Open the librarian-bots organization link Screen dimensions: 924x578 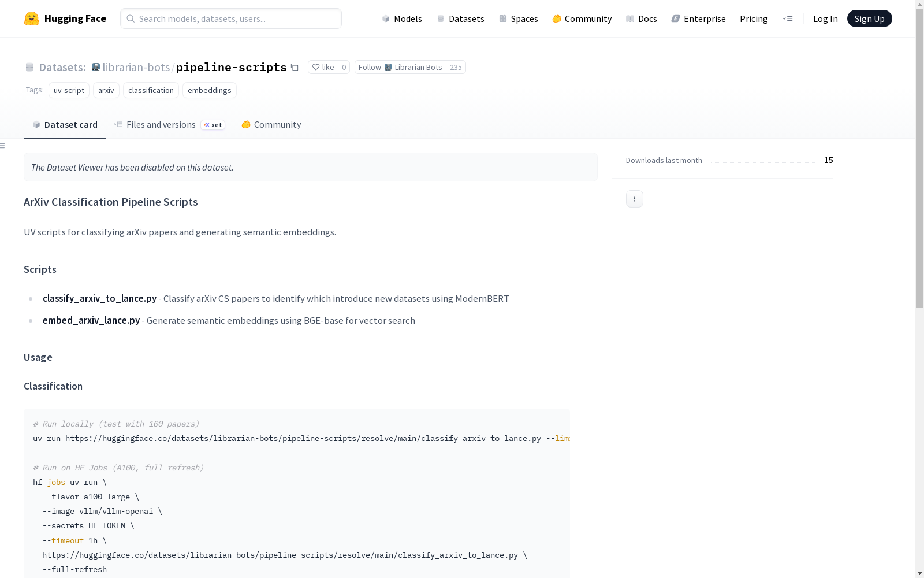coord(136,67)
